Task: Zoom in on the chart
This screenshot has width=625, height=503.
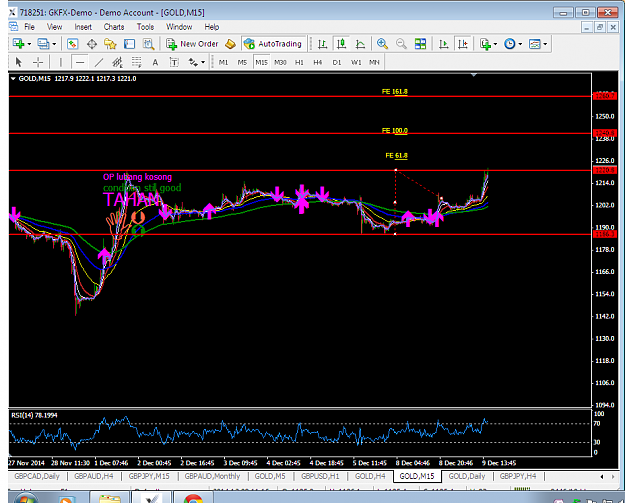Action: click(382, 43)
